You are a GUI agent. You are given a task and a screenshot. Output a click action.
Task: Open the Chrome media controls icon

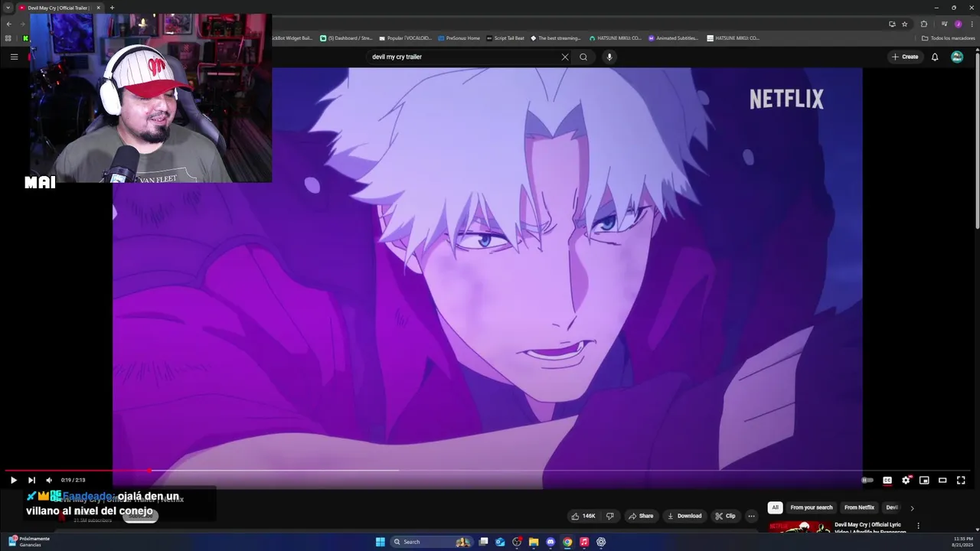click(944, 24)
